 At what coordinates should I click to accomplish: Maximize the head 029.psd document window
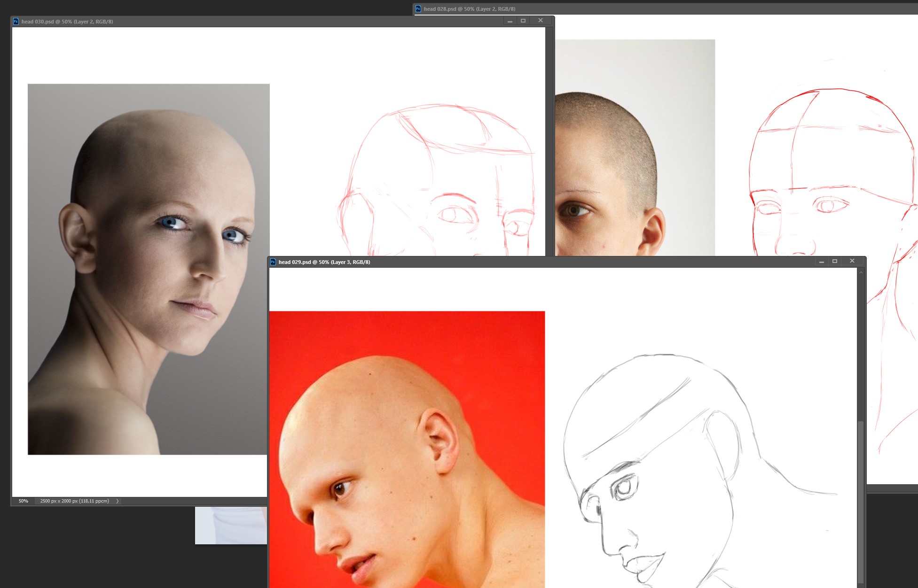click(835, 261)
